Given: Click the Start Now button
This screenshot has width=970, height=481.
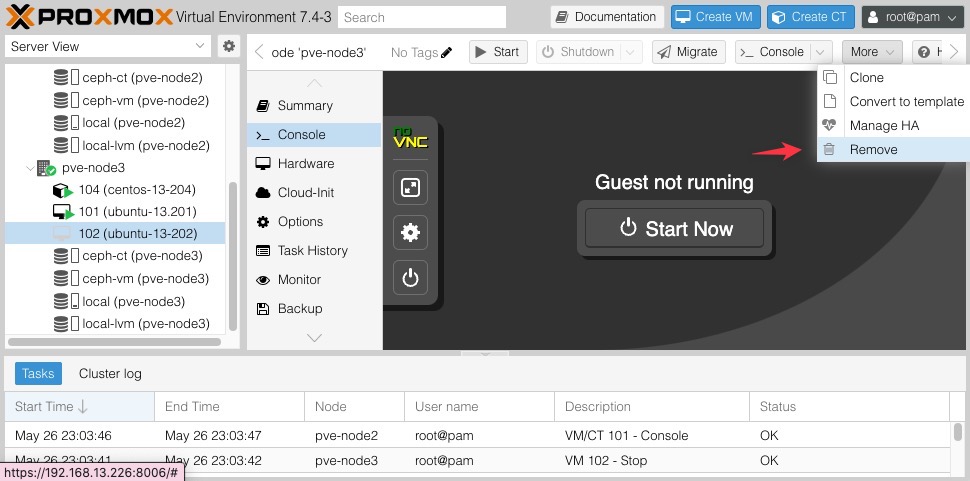Looking at the screenshot, I should click(674, 228).
